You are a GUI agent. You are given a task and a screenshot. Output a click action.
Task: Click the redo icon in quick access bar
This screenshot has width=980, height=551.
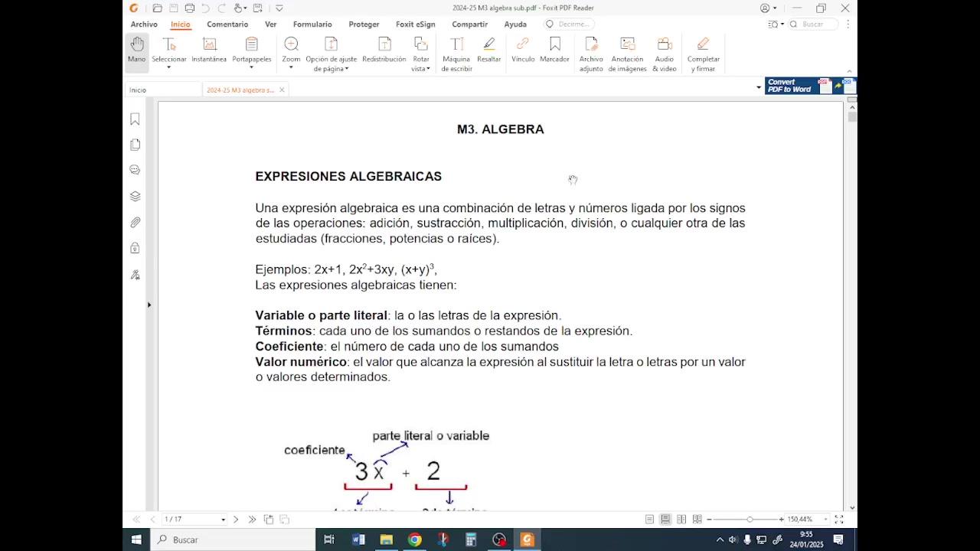[x=221, y=8]
